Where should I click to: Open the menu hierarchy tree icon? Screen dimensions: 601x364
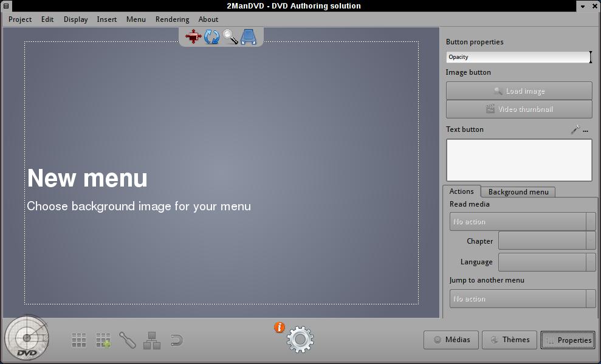point(152,340)
